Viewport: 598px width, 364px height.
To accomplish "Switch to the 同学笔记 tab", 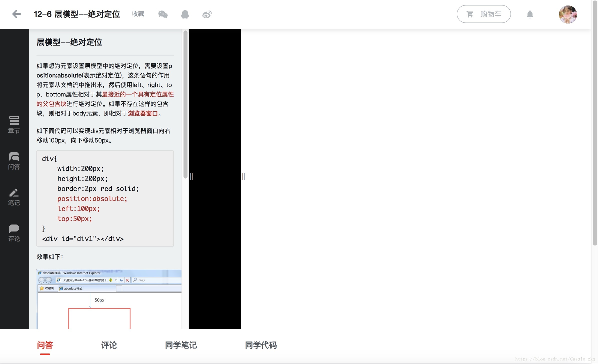I will [181, 345].
